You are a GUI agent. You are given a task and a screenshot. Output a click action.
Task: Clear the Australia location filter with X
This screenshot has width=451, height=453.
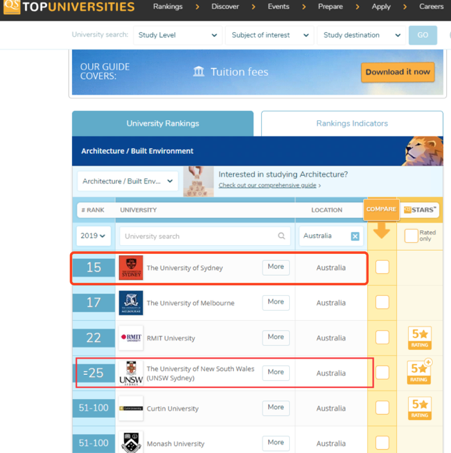(355, 236)
